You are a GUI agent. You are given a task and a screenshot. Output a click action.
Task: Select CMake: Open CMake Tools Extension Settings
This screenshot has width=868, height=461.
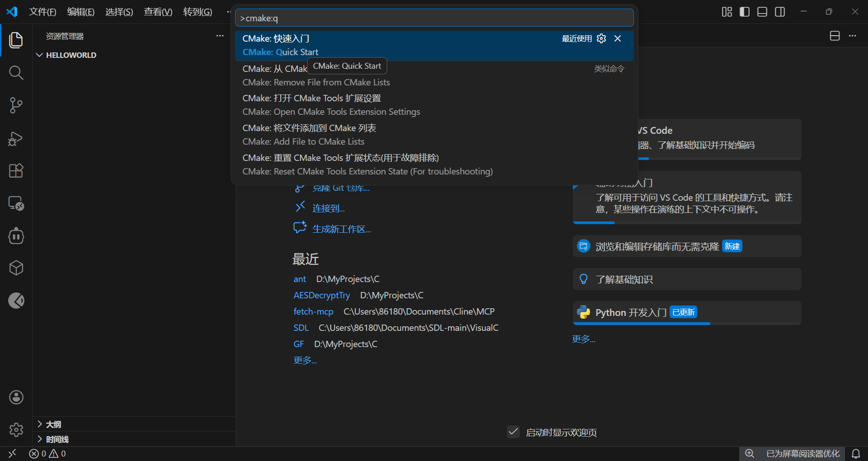pyautogui.click(x=434, y=105)
